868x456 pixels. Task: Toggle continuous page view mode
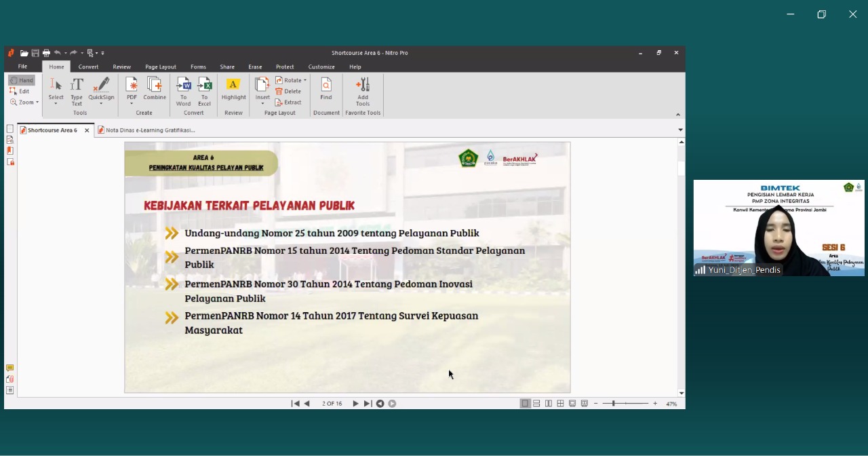point(536,404)
